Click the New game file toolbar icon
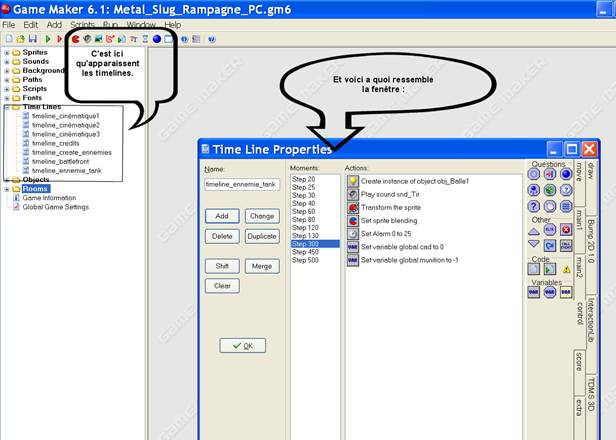 9,39
